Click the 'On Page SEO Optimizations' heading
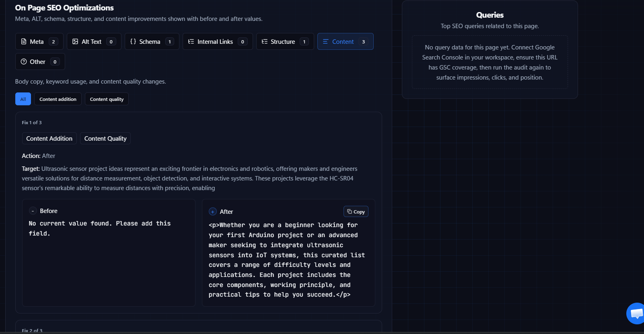Image resolution: width=644 pixels, height=334 pixels. (64, 8)
